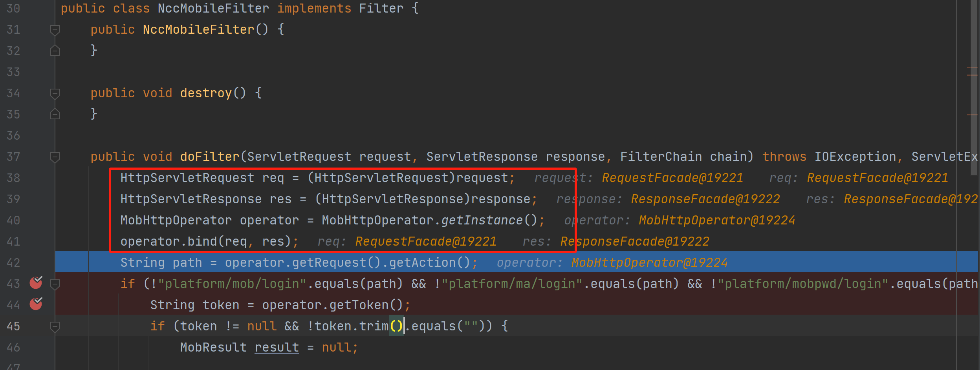Viewport: 980px width, 370px height.
Task: Collapse the doFilter method on line 37
Action: [x=55, y=157]
